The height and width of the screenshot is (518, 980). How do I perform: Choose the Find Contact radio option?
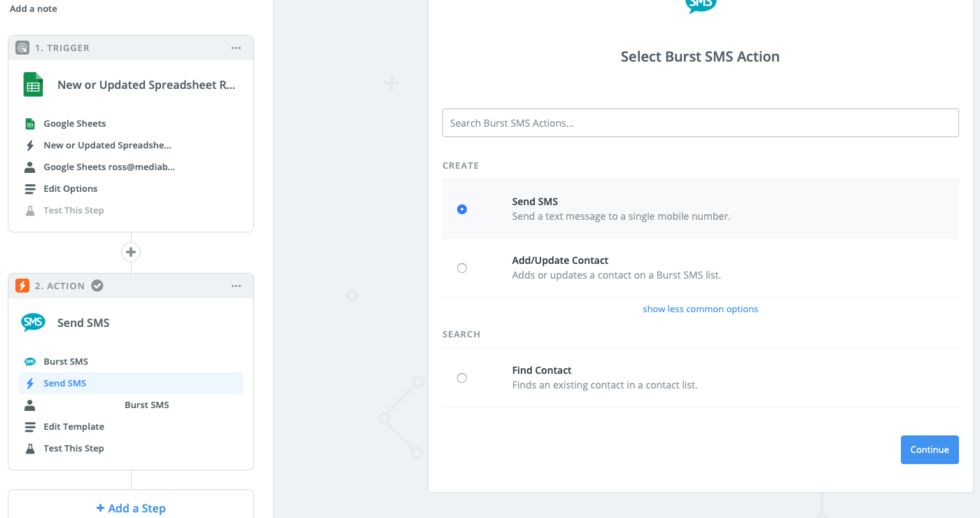tap(462, 378)
